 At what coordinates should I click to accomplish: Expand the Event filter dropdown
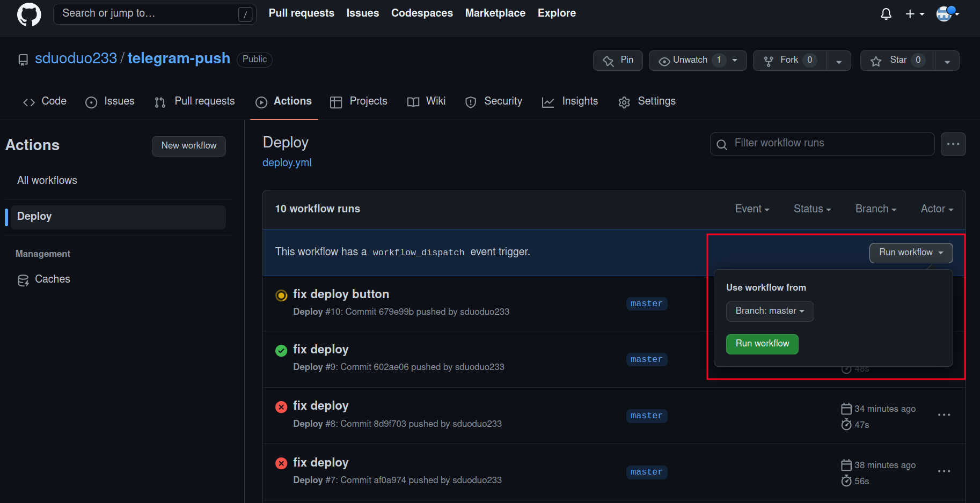(752, 209)
